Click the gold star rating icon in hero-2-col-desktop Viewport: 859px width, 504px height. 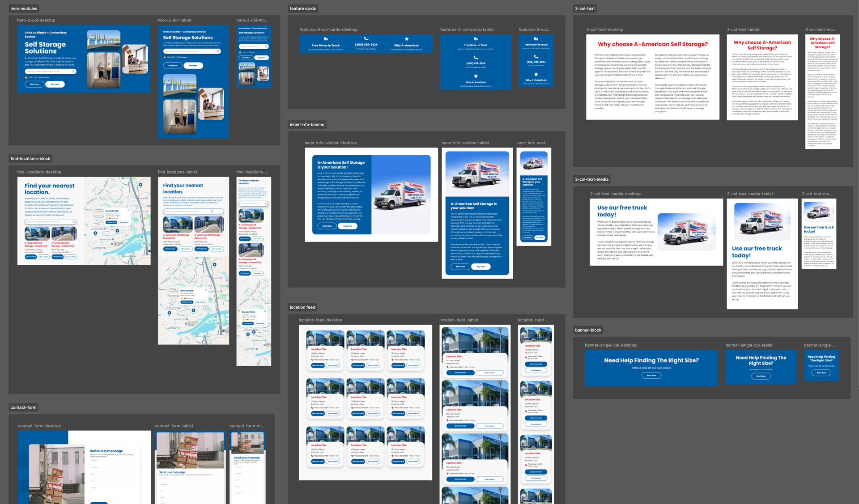26,77
